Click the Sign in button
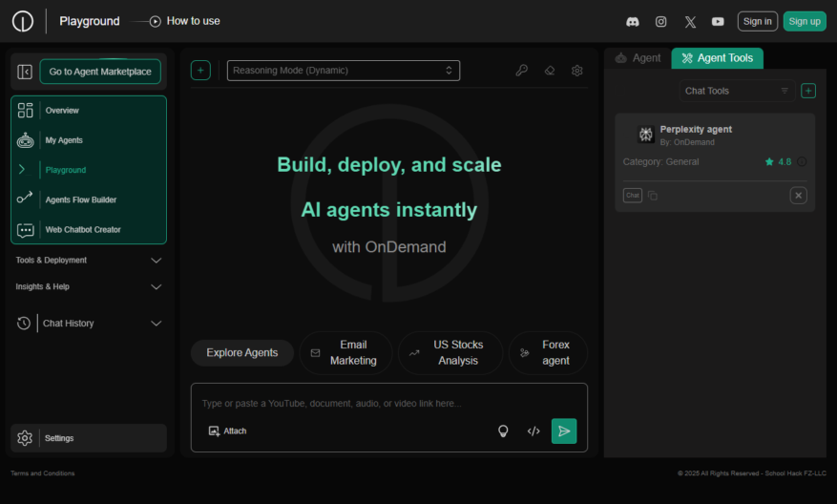 tap(758, 21)
